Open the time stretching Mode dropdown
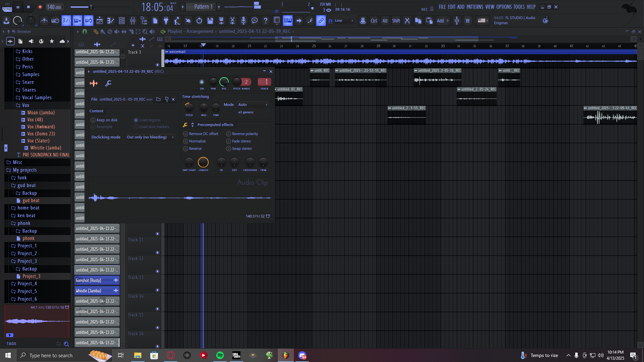644x362 pixels. point(253,105)
